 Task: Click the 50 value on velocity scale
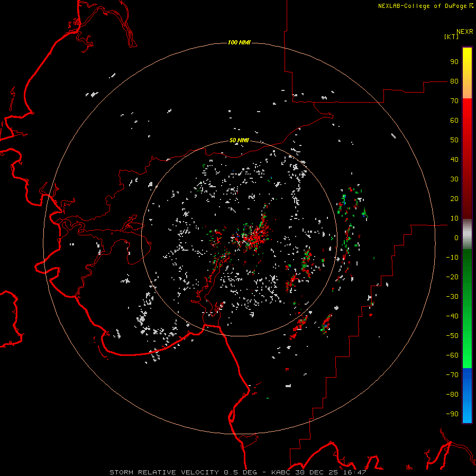point(454,140)
